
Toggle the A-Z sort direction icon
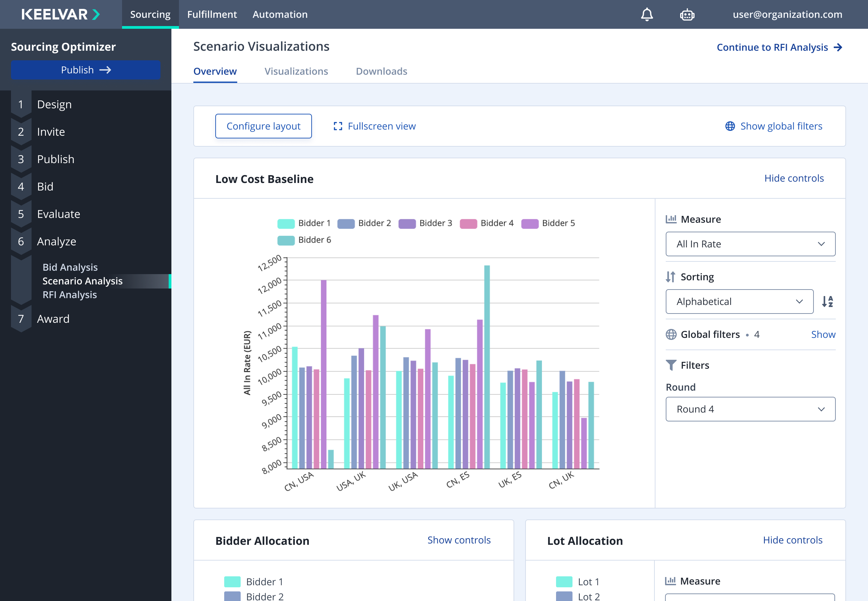(827, 301)
